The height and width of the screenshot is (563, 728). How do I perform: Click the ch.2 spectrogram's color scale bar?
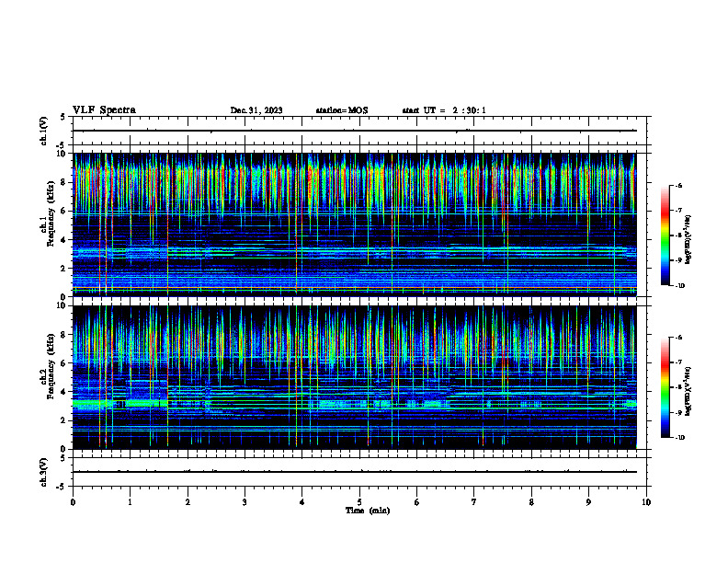(665, 387)
